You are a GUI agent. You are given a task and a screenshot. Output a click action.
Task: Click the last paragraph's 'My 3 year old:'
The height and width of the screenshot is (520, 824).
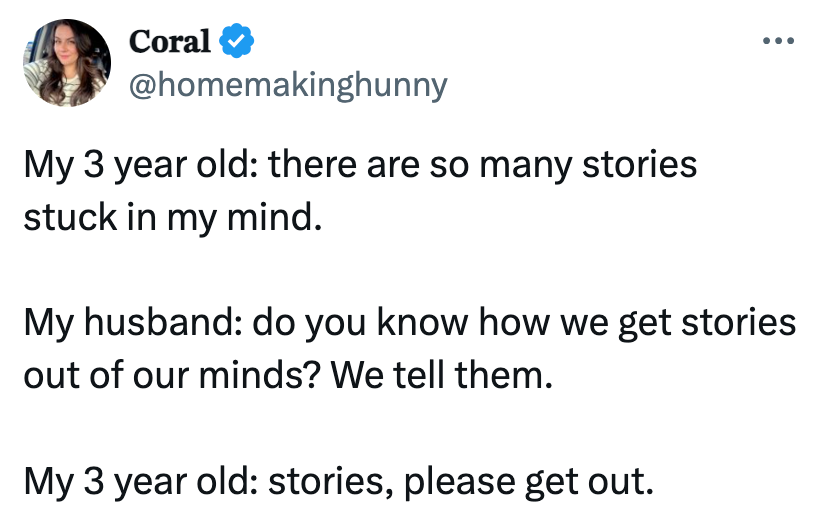(141, 484)
